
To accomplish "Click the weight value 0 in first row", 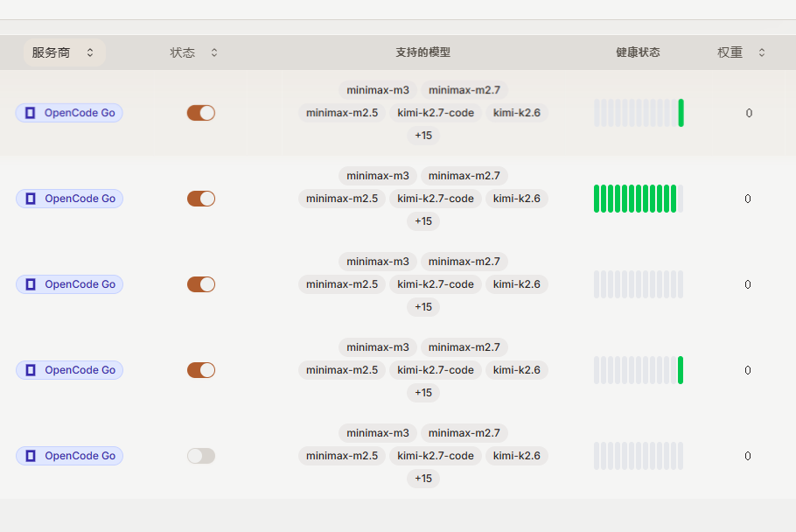I will pyautogui.click(x=749, y=113).
